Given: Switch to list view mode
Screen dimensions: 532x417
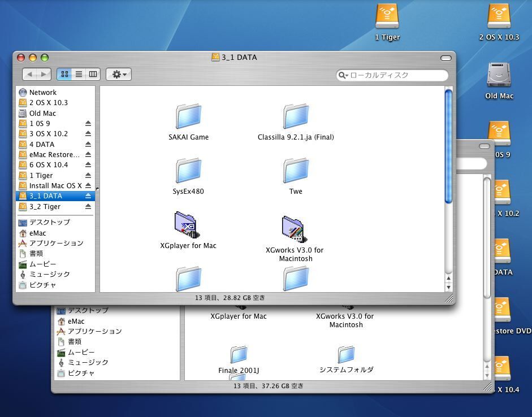Looking at the screenshot, I should (79, 74).
